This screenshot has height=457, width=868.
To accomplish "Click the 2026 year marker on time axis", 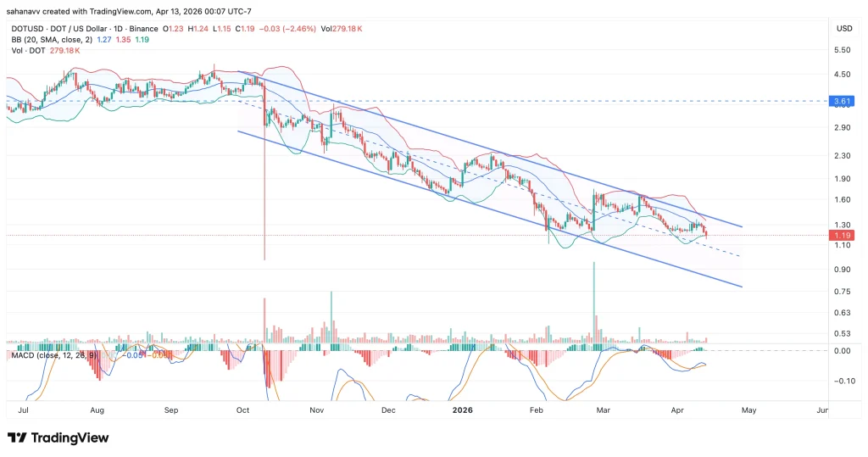I will [462, 410].
